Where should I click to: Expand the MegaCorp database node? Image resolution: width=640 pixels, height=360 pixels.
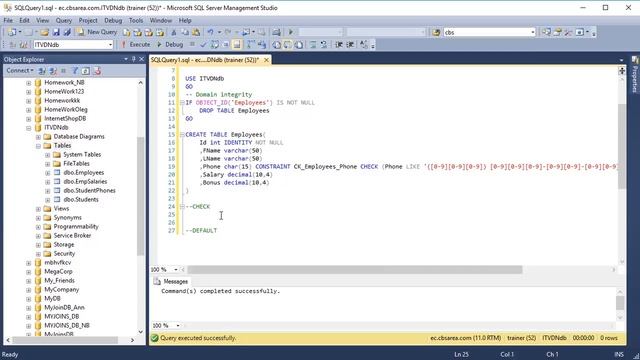(x=29, y=272)
